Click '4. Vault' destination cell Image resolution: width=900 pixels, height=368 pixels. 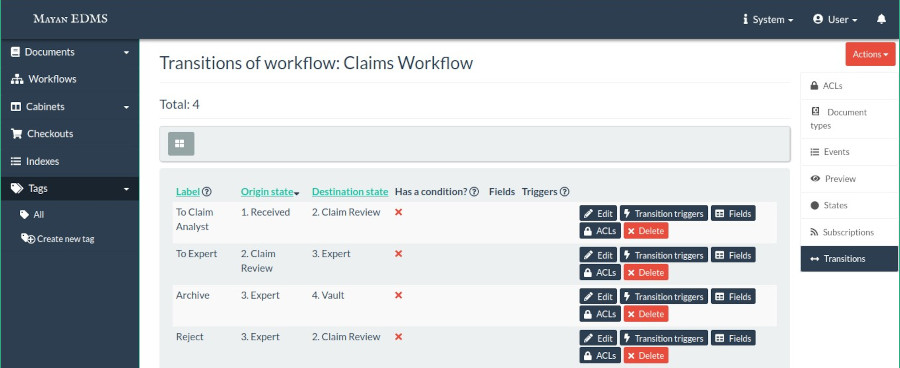point(328,295)
